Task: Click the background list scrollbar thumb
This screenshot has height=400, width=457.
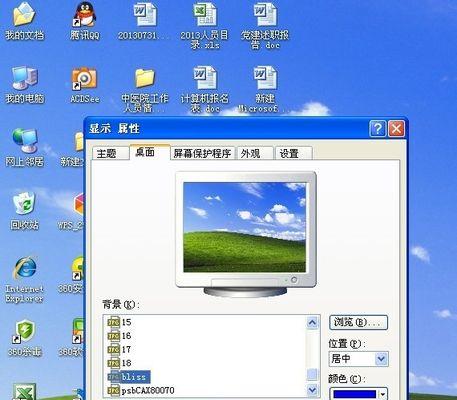Action: [312, 375]
